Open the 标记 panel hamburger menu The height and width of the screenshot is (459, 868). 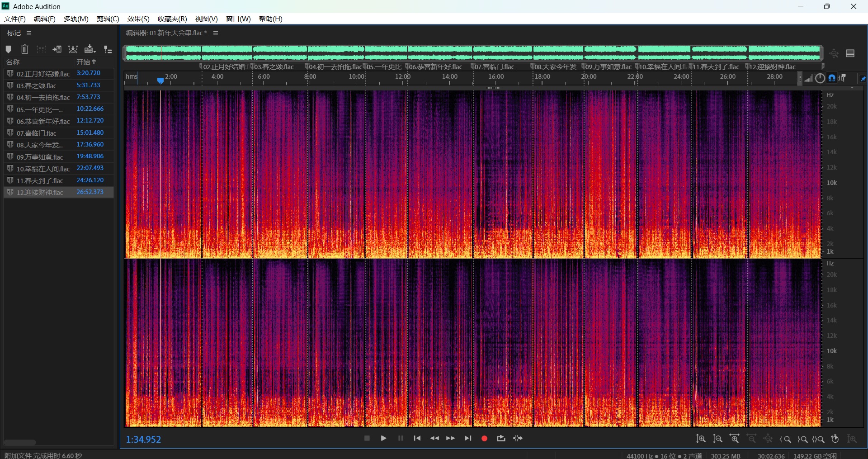tap(29, 33)
